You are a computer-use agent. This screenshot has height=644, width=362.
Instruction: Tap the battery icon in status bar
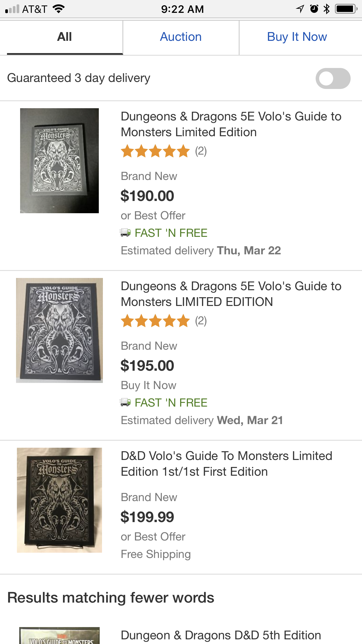pyautogui.click(x=346, y=9)
